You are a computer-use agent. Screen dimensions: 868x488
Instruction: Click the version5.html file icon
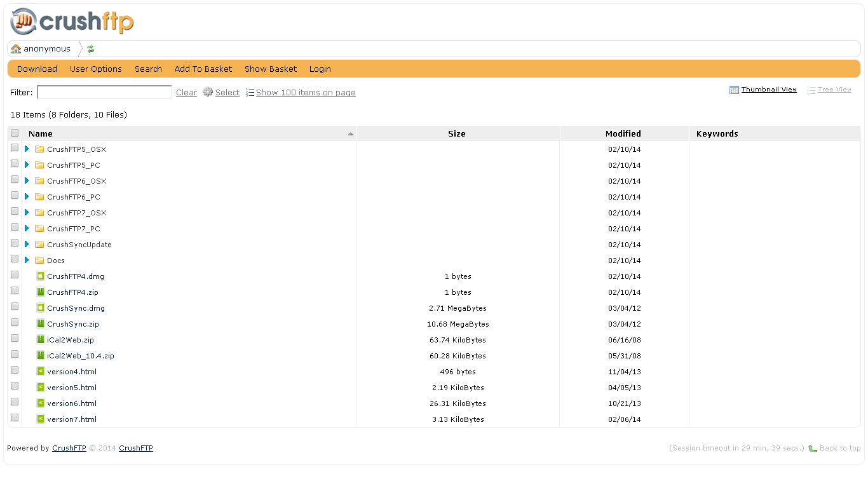(41, 388)
